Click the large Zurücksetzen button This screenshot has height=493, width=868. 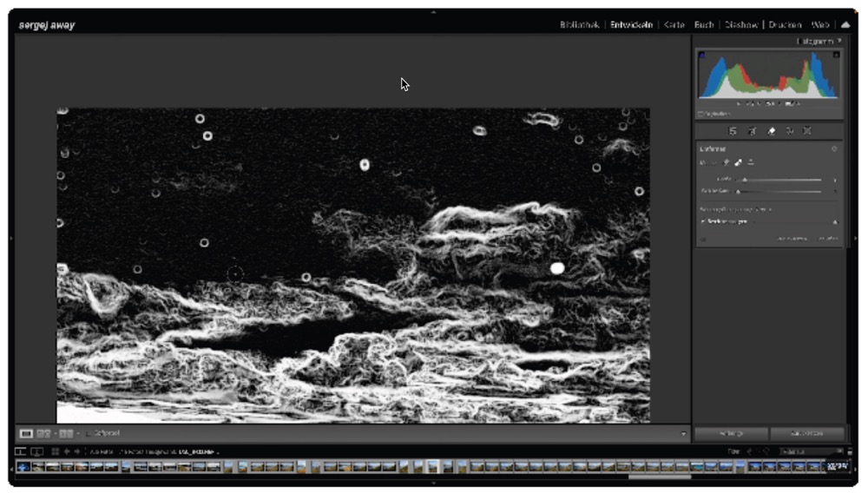806,433
